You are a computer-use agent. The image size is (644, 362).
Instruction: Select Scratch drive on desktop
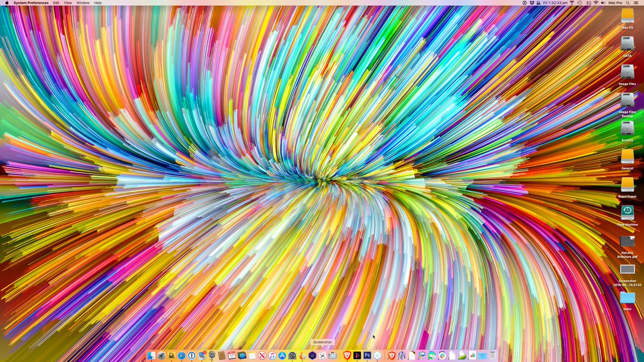627,128
